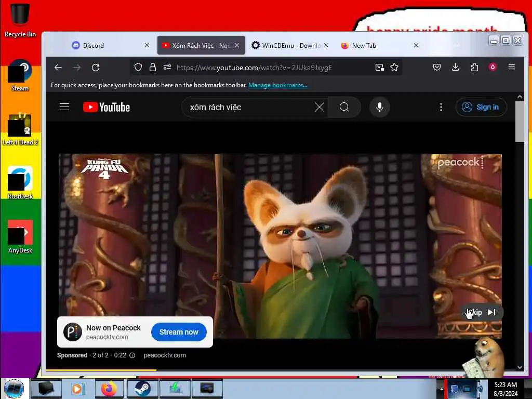
Task: Open the YouTube guide hamburger menu
Action: tap(64, 107)
